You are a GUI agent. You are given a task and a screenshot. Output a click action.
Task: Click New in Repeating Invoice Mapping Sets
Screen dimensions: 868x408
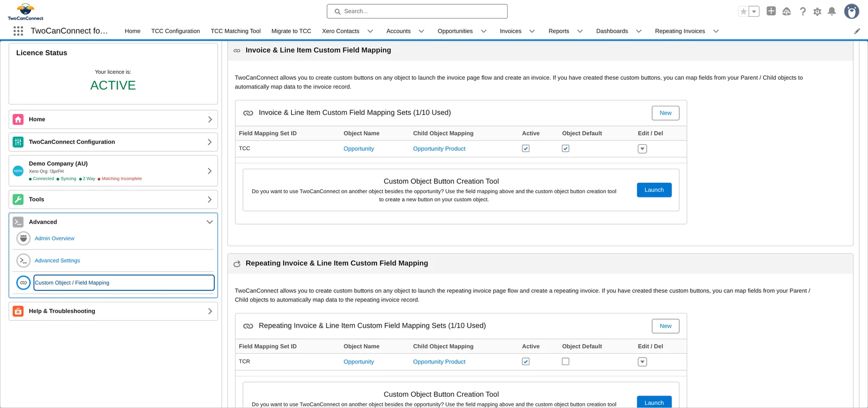[x=666, y=326]
